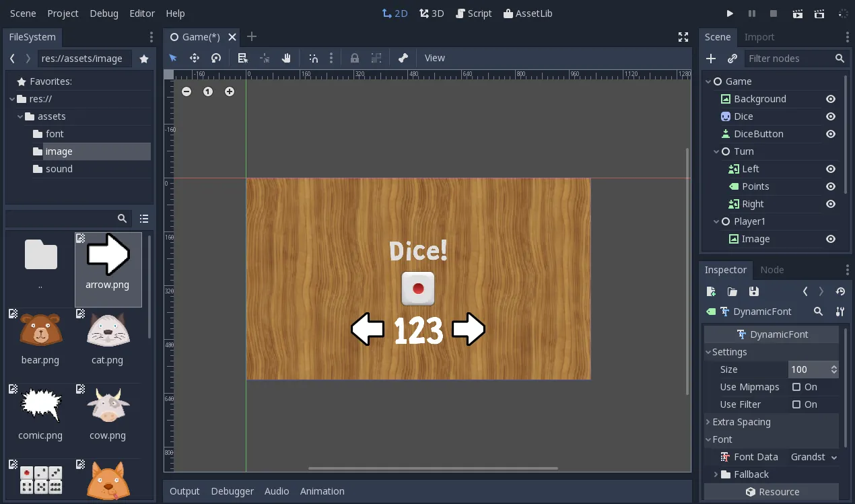
Task: Hide the Left node
Action: (831, 169)
